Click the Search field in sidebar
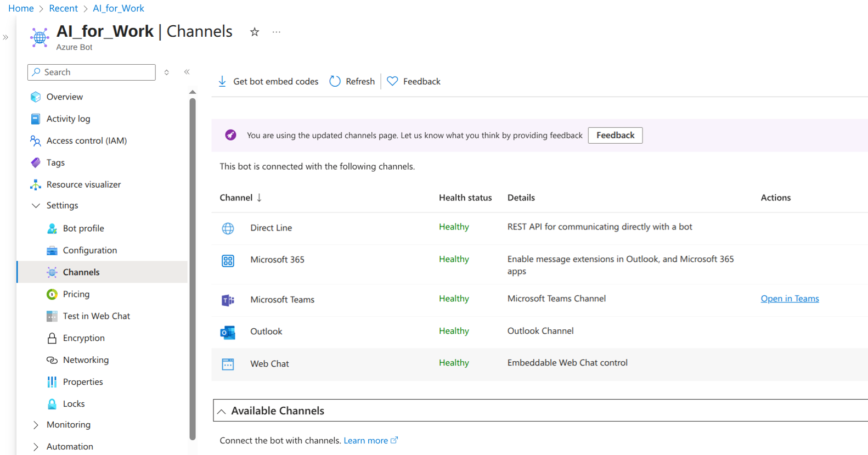 pos(92,72)
